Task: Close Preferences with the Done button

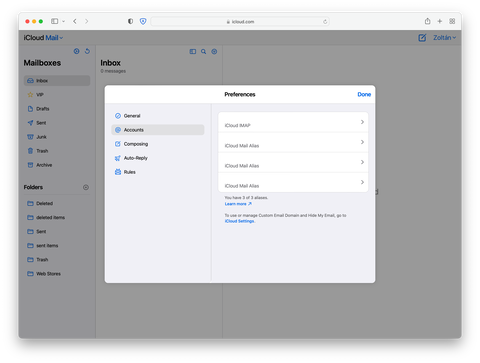Action: point(364,94)
